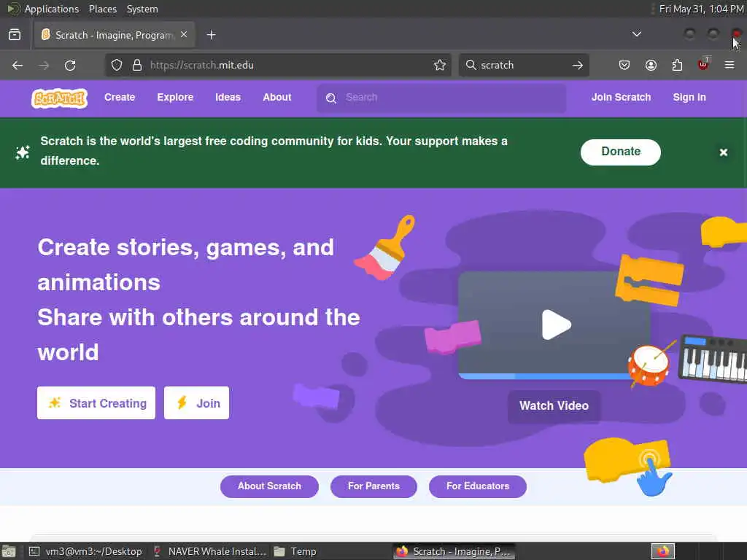
Task: Play the intro video
Action: click(556, 324)
